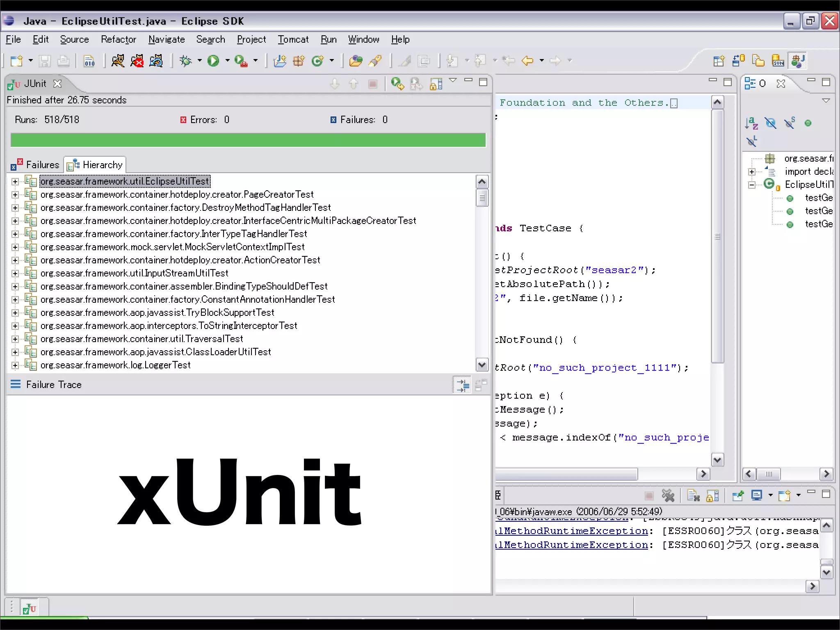Select InputStreamUtilTest in hierarchy list
840x630 pixels.
point(135,273)
